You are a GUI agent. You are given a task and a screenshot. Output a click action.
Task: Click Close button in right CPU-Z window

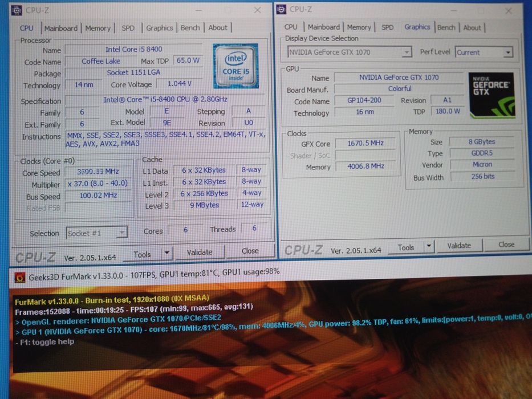(x=506, y=245)
